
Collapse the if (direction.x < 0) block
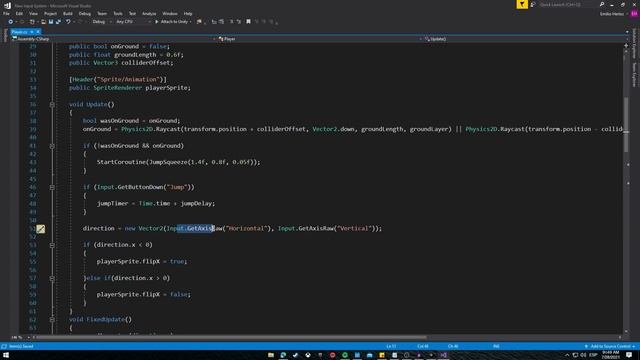pos(52,245)
